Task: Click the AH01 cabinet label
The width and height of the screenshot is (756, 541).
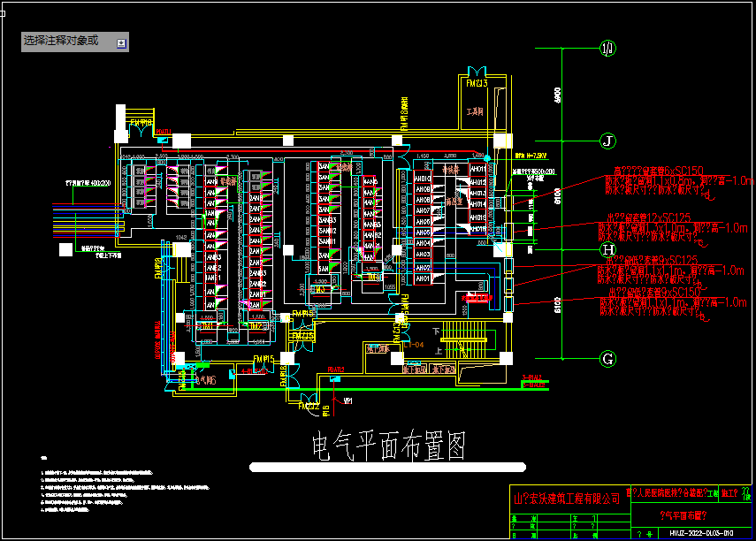Action: (x=424, y=278)
